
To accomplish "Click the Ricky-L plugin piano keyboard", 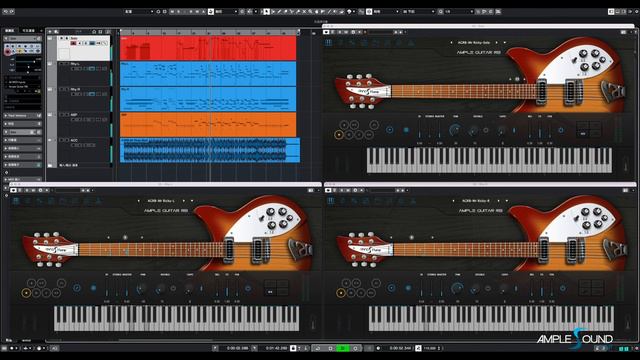I will pyautogui.click(x=176, y=318).
